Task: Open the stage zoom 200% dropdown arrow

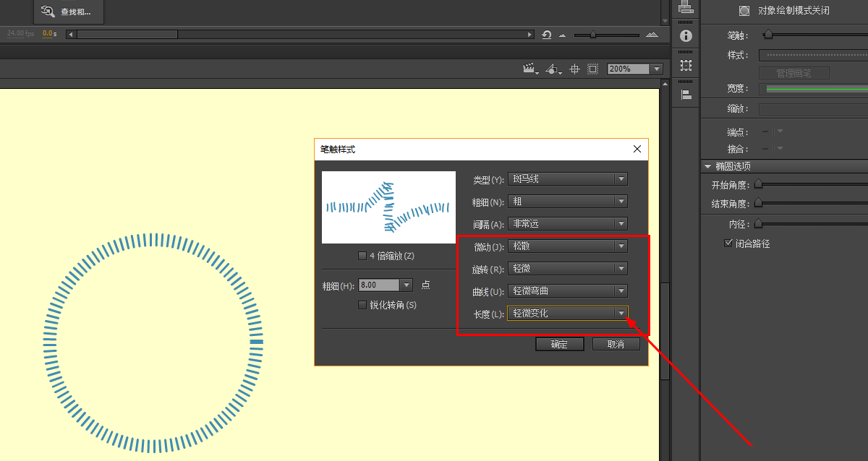Action: tap(657, 69)
